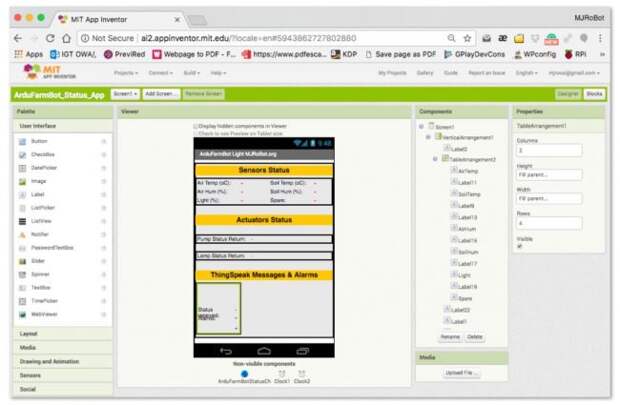This screenshot has width=620, height=405.
Task: Select the Slider palette icon
Action: pyautogui.click(x=23, y=261)
